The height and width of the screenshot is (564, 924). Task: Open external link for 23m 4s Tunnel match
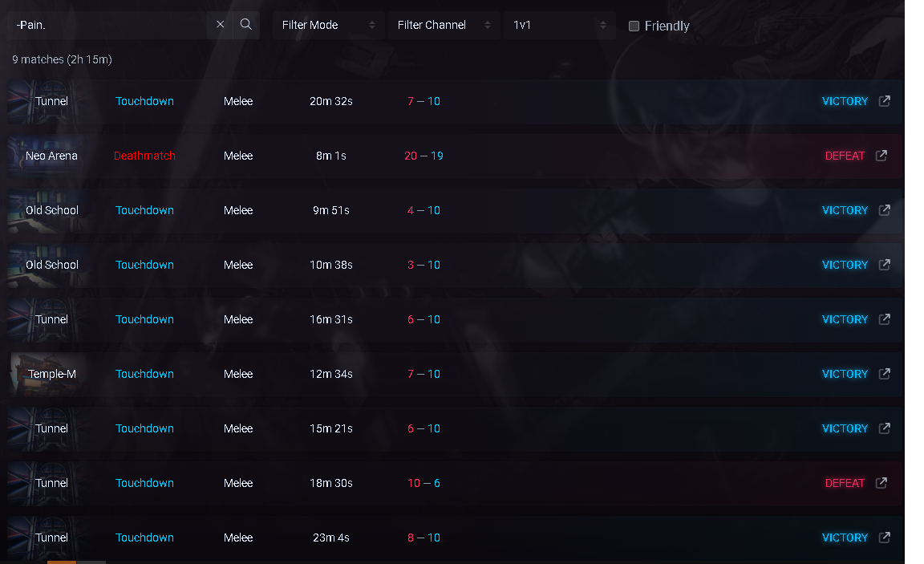click(x=885, y=538)
